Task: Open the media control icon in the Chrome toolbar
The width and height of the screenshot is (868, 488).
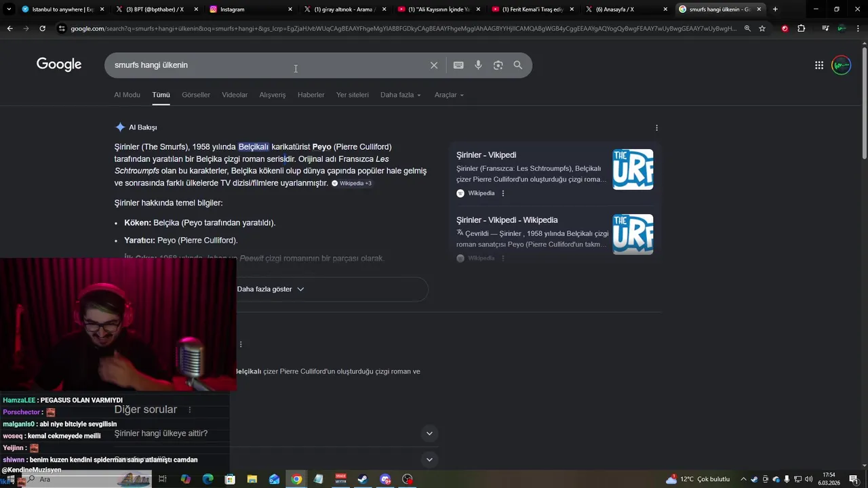Action: coord(825,28)
